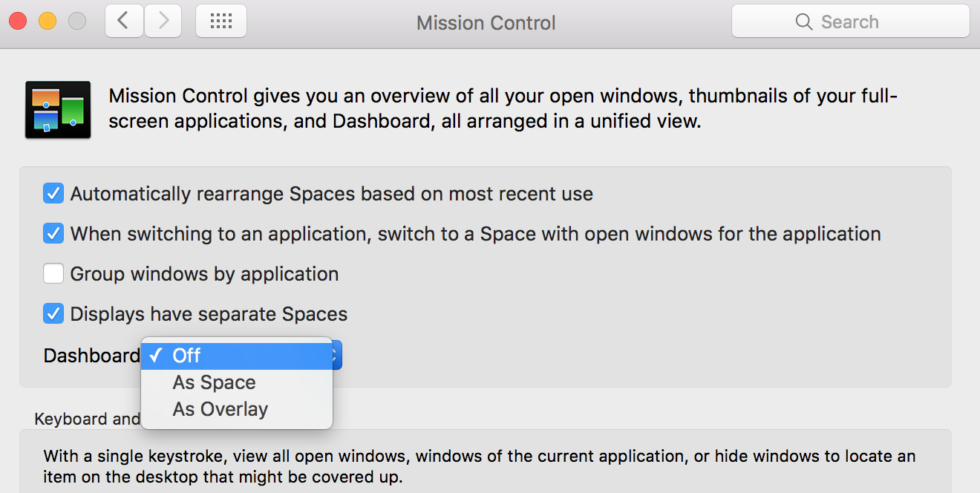Click the Mission Control window title
The image size is (980, 493).
point(486,23)
